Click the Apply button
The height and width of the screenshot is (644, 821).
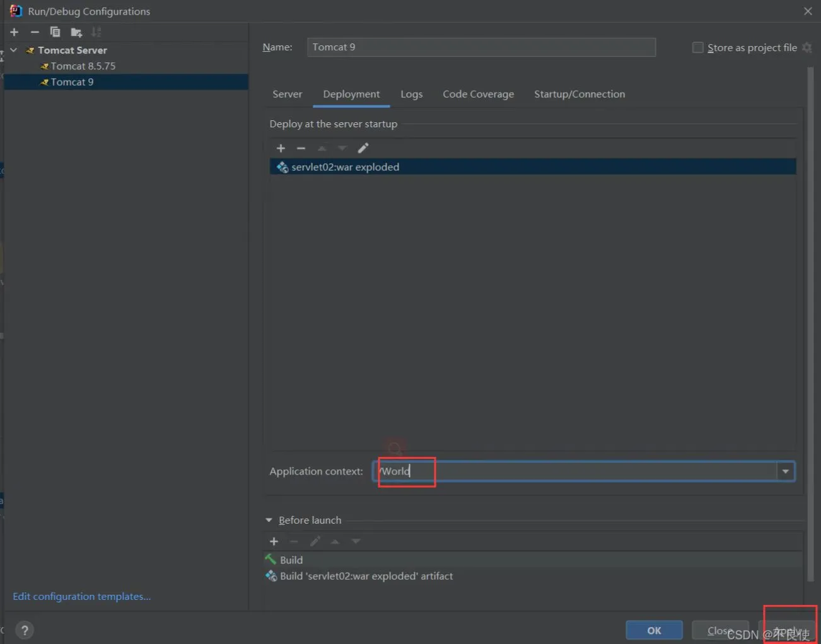tap(786, 630)
